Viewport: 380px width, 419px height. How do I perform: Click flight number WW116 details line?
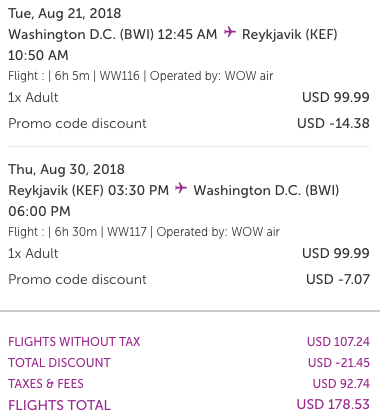point(141,76)
